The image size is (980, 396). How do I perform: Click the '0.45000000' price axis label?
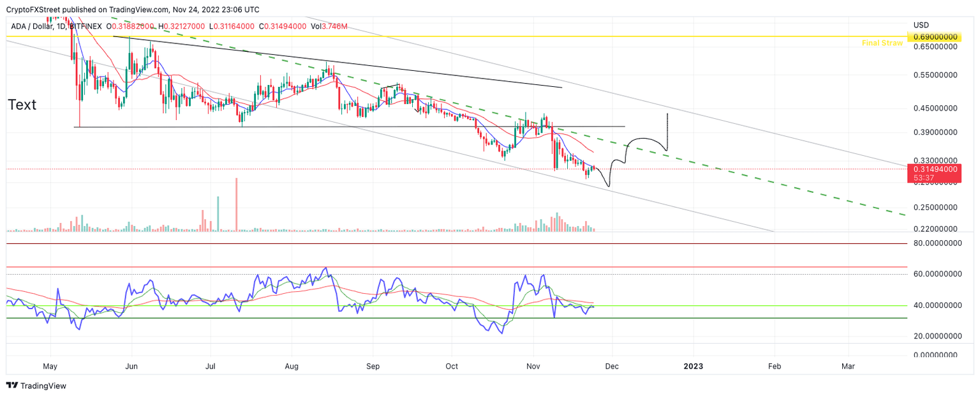(x=935, y=109)
